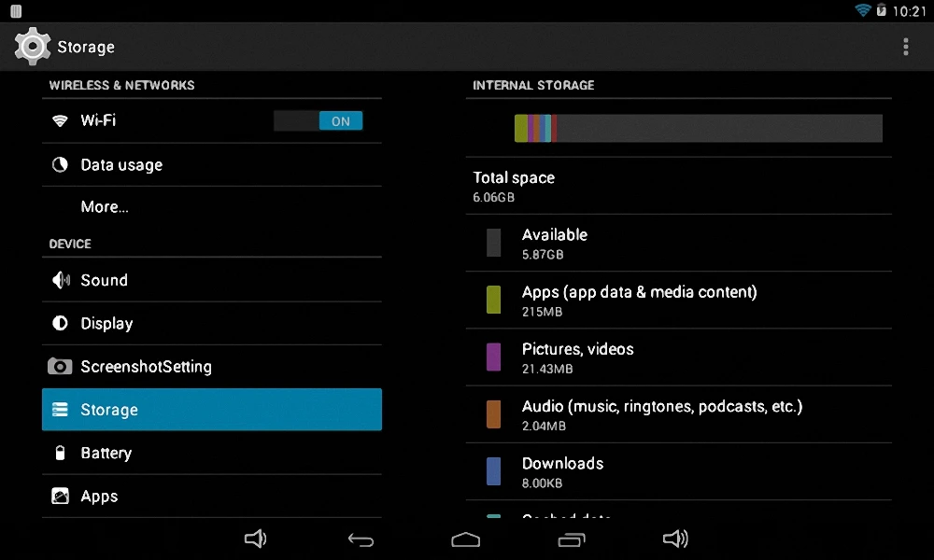934x560 pixels.
Task: Tap the Settings gear icon
Action: tap(32, 47)
